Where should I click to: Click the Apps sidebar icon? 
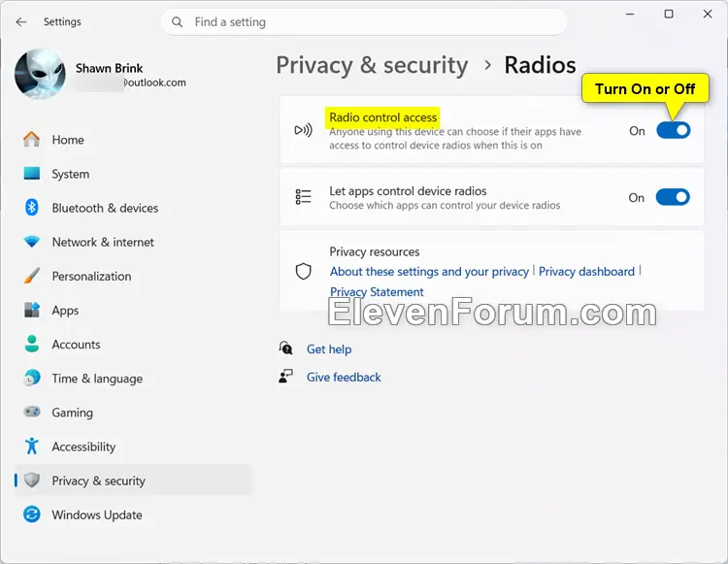tap(32, 310)
